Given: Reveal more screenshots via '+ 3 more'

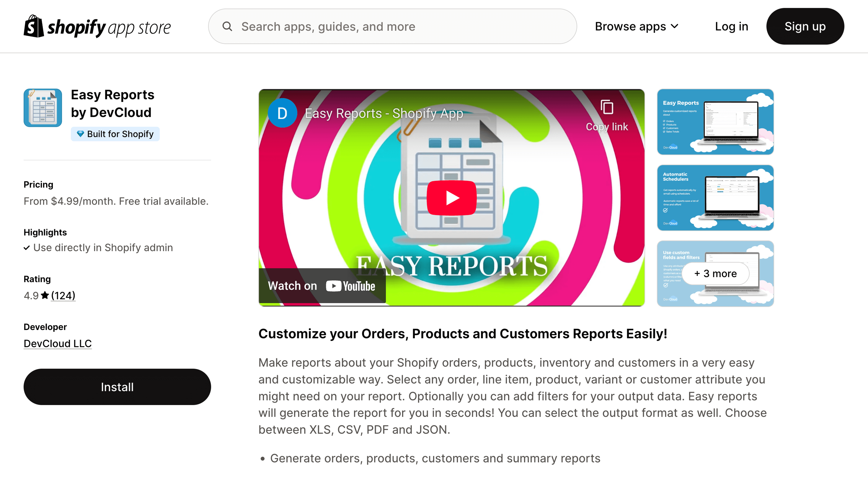Looking at the screenshot, I should tap(715, 274).
